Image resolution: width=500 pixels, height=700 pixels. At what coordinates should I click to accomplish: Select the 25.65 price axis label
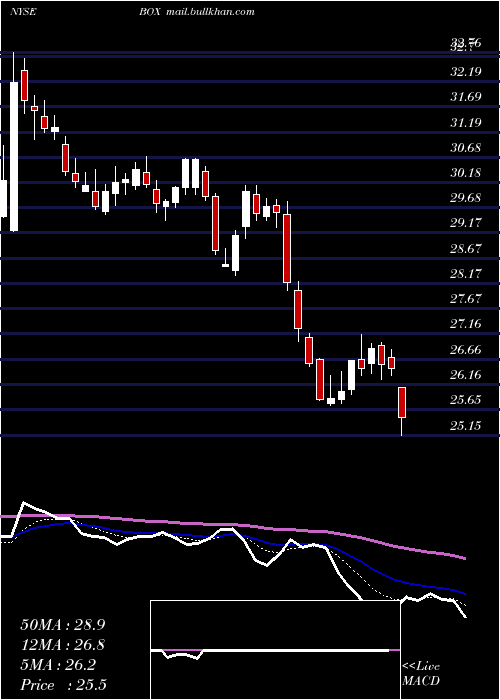point(466,399)
